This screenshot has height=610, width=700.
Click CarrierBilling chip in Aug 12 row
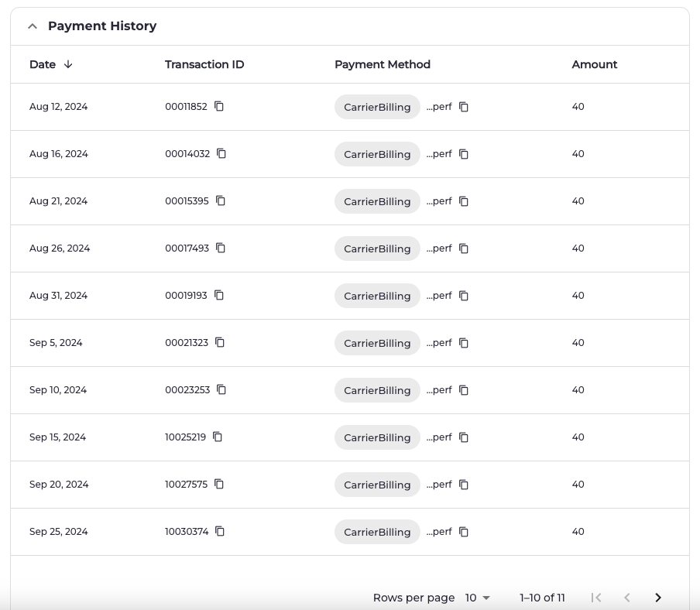(377, 107)
